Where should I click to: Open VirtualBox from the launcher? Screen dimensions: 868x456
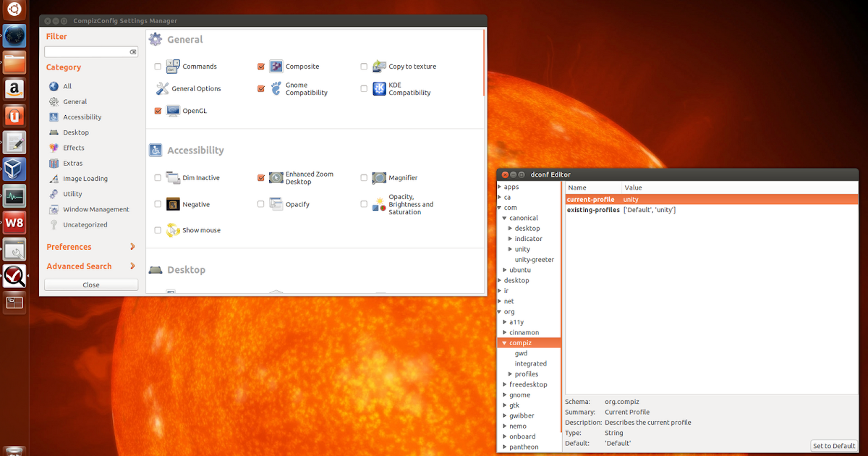point(14,169)
